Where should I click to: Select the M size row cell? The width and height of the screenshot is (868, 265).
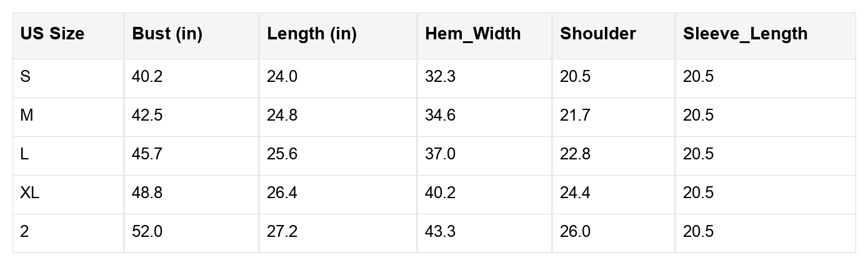tap(27, 116)
